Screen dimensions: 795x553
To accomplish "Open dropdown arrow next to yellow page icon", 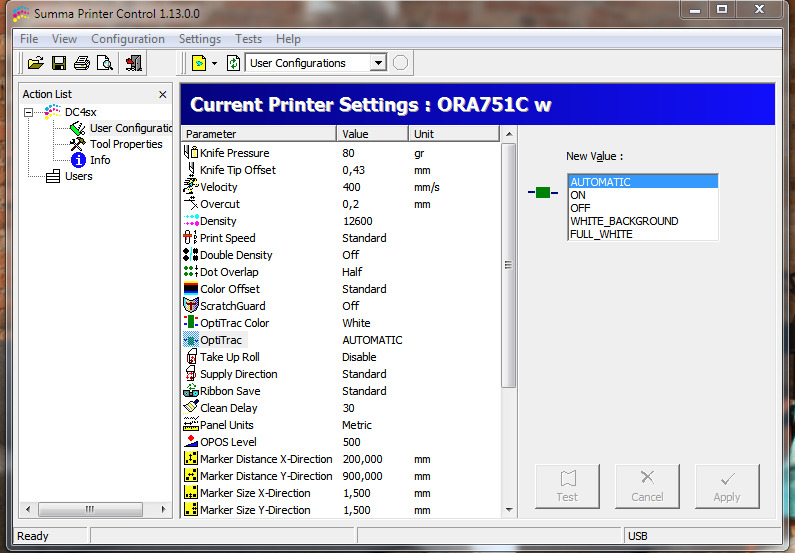I will pyautogui.click(x=214, y=64).
